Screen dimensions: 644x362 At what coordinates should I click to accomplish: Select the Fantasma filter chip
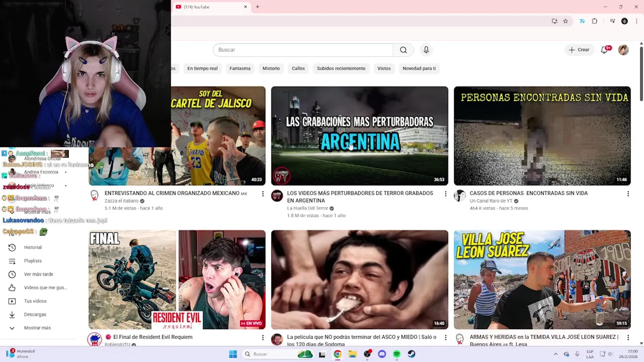point(240,68)
